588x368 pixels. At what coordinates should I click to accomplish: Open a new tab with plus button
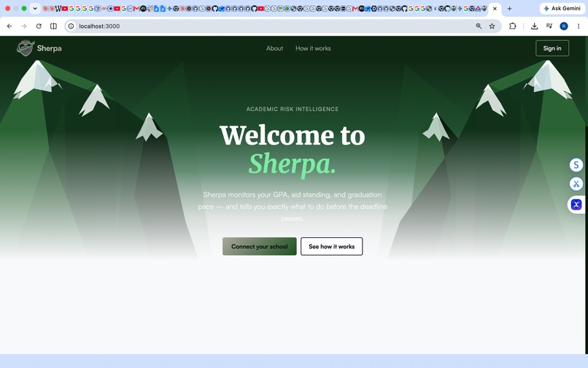coord(509,8)
